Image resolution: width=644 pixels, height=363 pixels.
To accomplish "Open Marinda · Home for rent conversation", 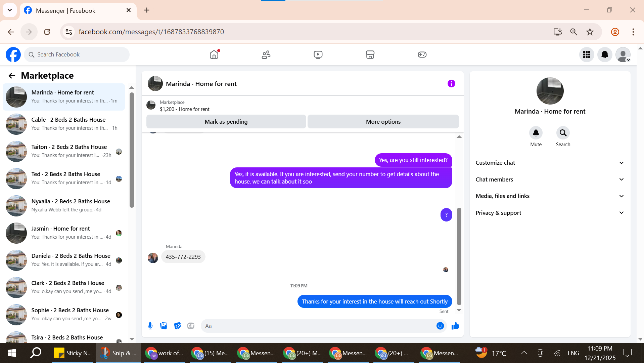I will tap(64, 97).
